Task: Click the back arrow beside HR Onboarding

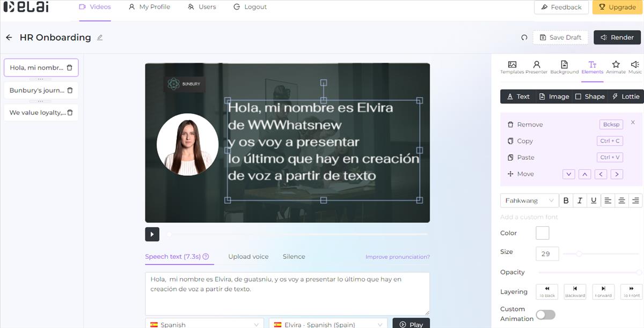Action: (9, 38)
